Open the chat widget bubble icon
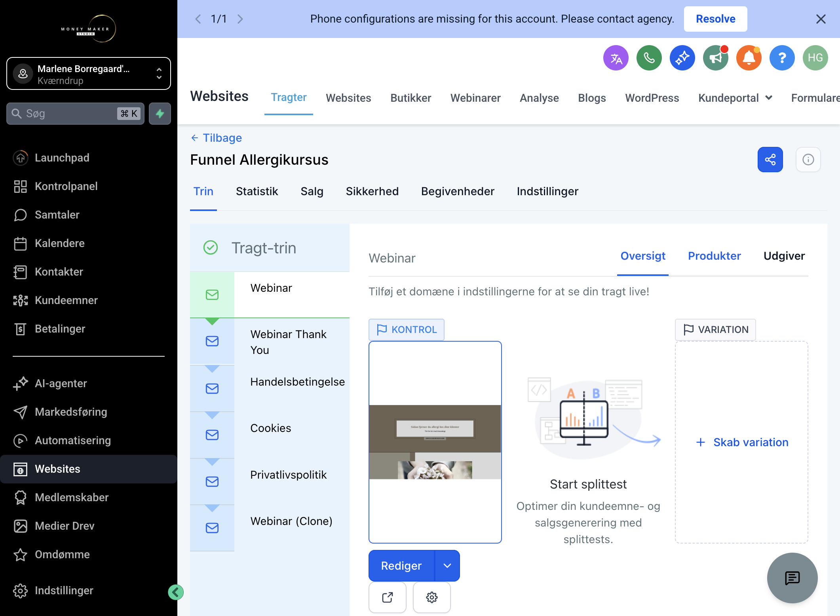The height and width of the screenshot is (616, 840). [x=792, y=578]
